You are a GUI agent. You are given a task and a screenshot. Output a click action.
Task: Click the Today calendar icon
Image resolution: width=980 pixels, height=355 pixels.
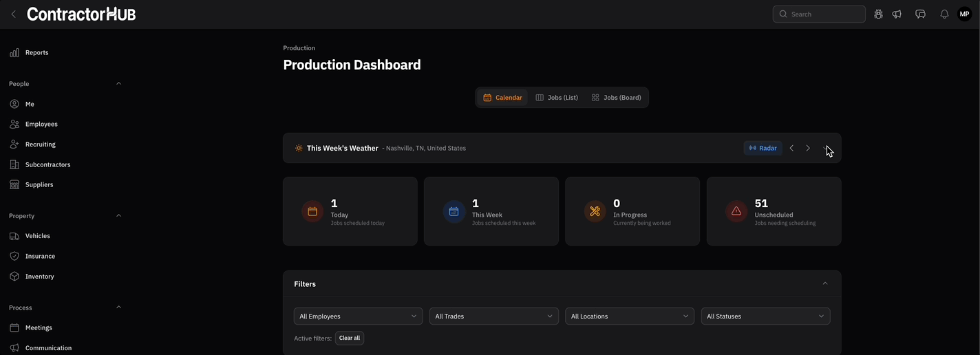[312, 211]
